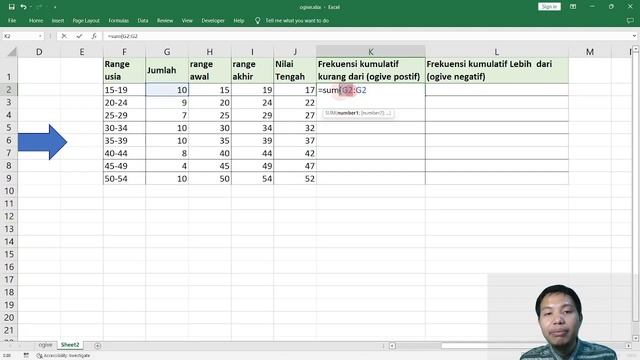Click range akhir value 44
Image resolution: width=640 pixels, height=360 pixels.
pyautogui.click(x=252, y=153)
